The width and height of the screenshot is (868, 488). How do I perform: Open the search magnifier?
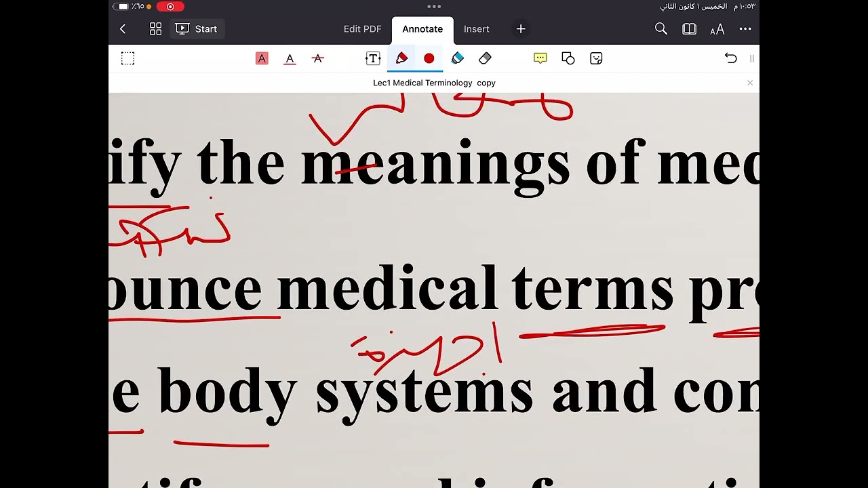tap(661, 29)
